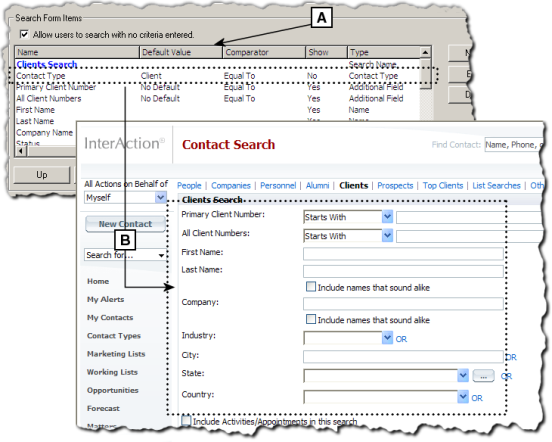Screen dimensions: 552x442
Task: Click OR link next to Industry
Action: [x=401, y=339]
